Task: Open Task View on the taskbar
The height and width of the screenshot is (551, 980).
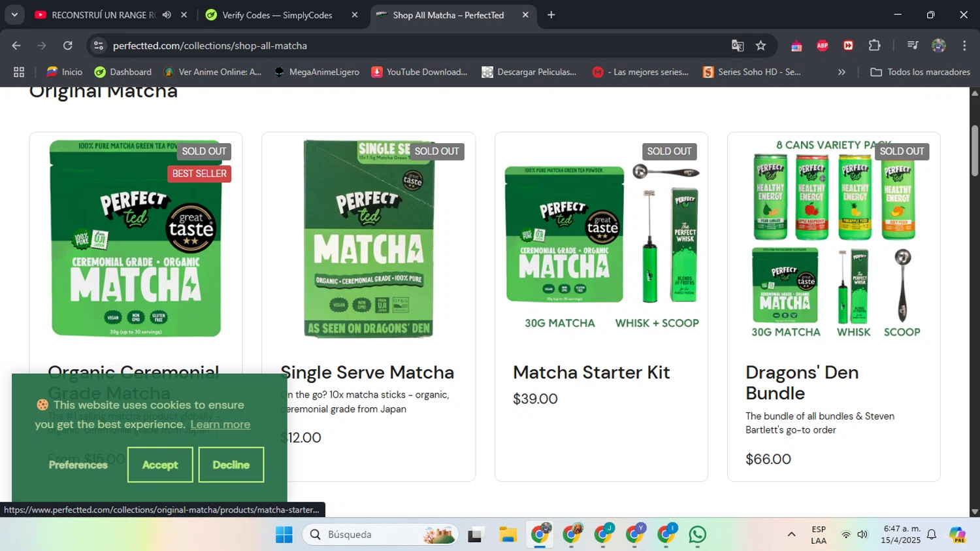Action: pyautogui.click(x=476, y=535)
